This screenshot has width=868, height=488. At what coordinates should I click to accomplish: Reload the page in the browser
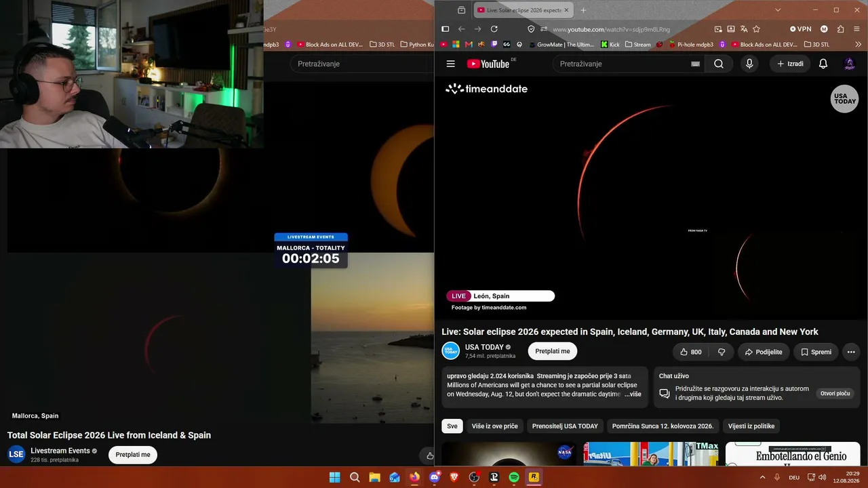494,29
